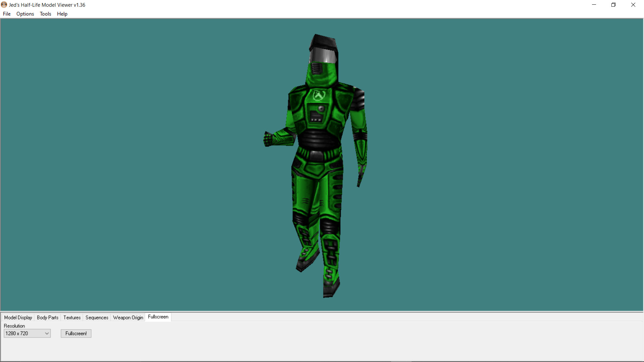
Task: Expand the 1280 x 720 combo box
Action: point(27,333)
